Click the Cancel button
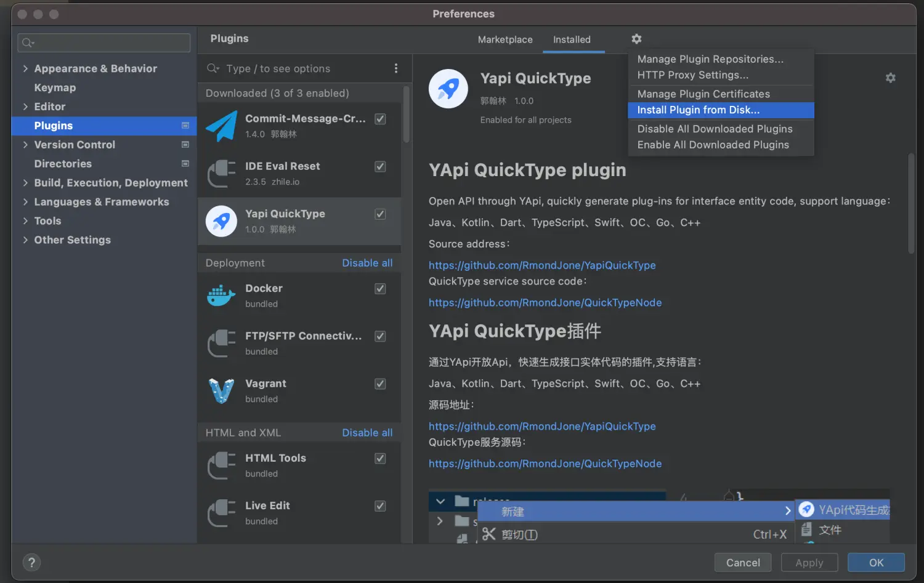The width and height of the screenshot is (924, 583). click(743, 562)
